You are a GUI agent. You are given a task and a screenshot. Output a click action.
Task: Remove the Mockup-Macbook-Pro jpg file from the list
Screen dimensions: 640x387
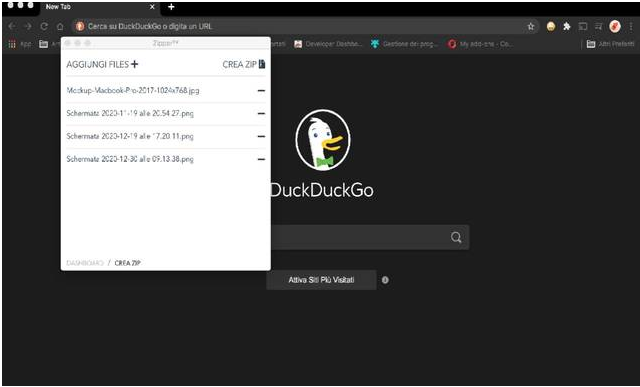click(261, 91)
